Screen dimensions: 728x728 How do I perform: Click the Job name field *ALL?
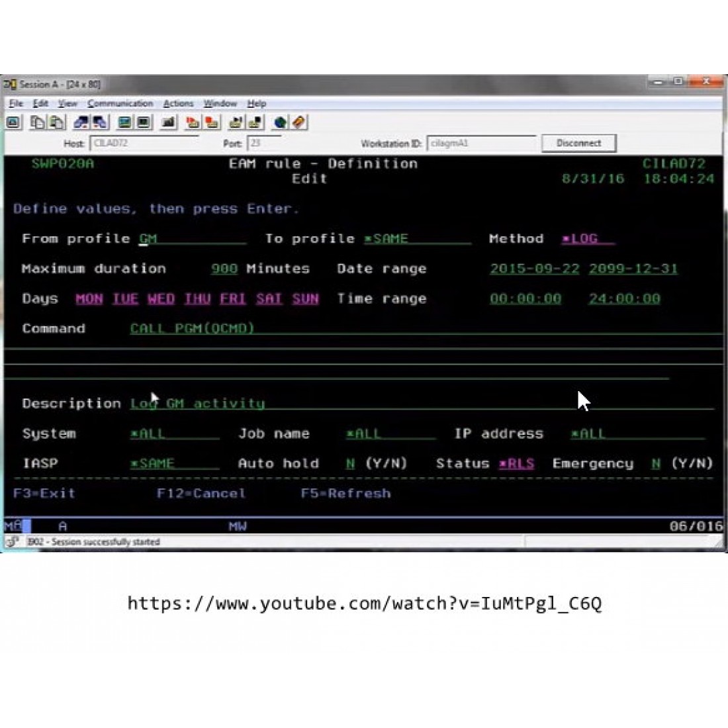(x=390, y=434)
